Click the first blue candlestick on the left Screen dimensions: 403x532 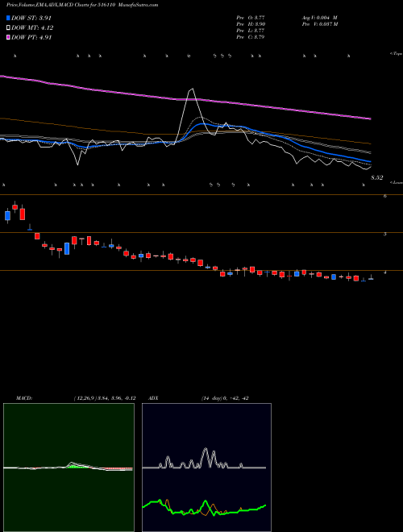(7, 216)
